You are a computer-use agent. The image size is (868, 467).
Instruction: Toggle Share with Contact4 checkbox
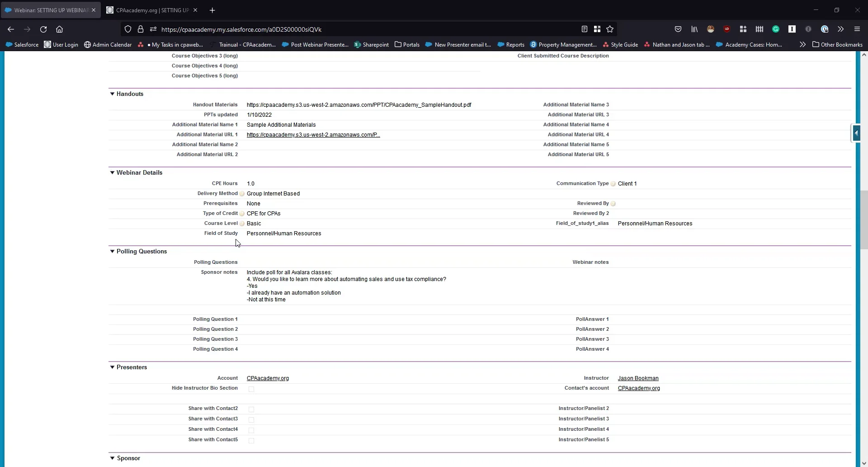coord(251,430)
